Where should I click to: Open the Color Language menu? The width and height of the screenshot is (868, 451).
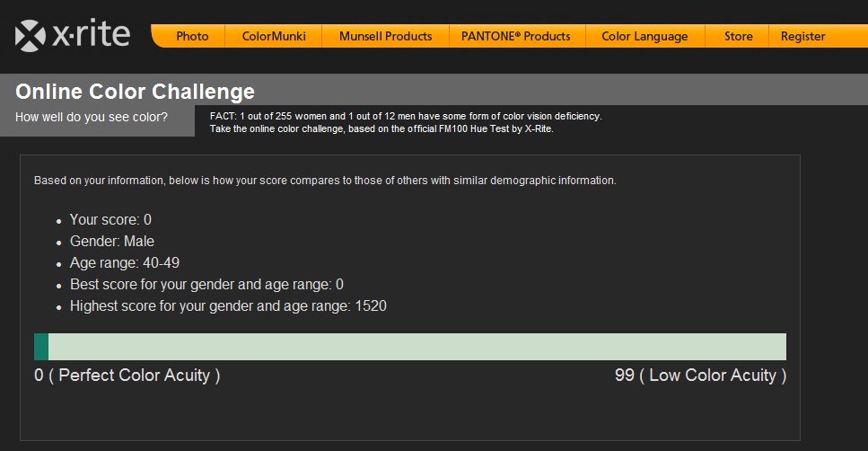[x=644, y=36]
